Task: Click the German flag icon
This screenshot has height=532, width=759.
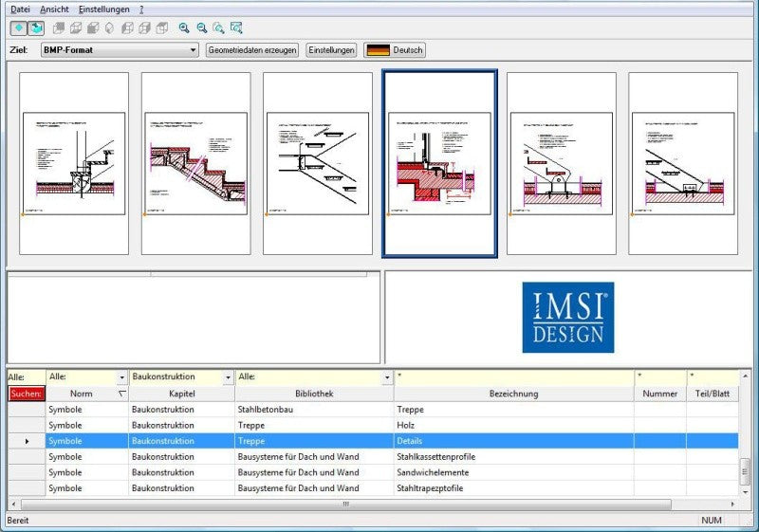Action: tap(378, 50)
